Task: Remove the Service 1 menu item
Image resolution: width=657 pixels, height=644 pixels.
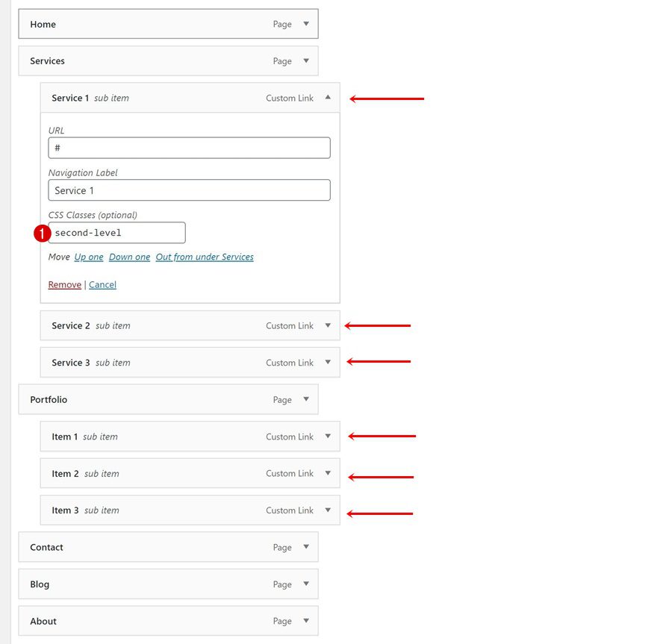Action: coord(64,284)
